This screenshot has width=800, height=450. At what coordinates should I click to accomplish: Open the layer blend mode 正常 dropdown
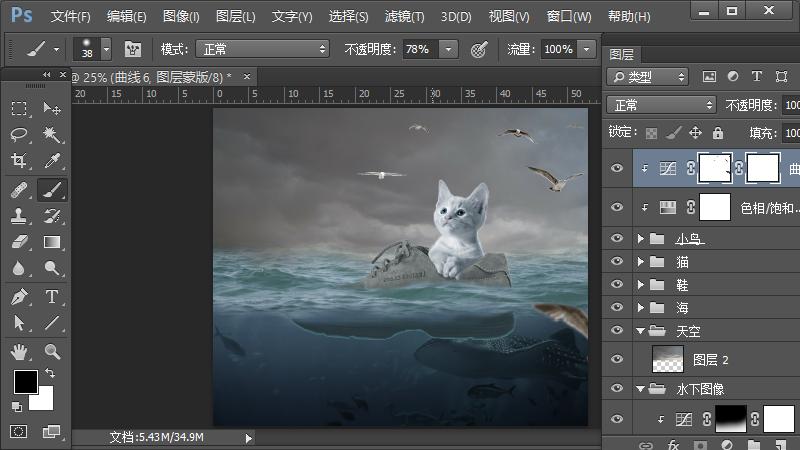click(x=661, y=105)
